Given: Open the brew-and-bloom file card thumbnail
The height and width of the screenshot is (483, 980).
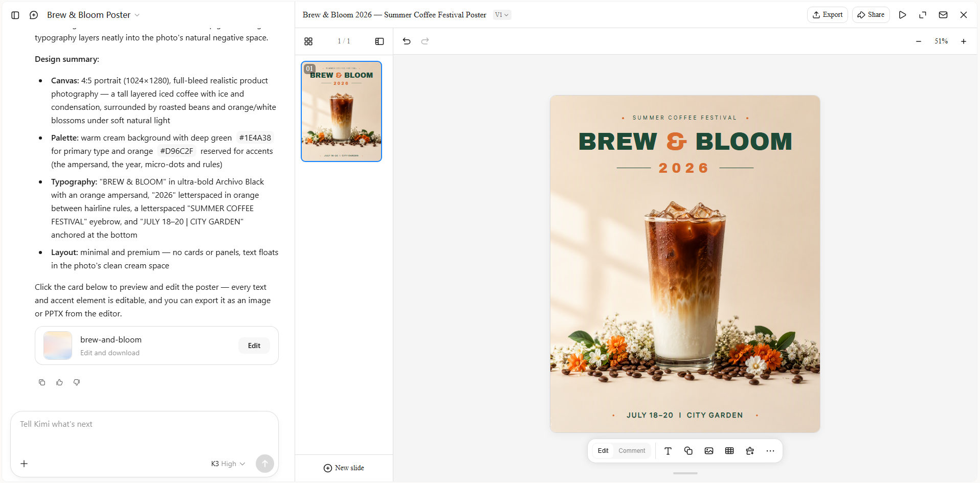Looking at the screenshot, I should tap(58, 346).
